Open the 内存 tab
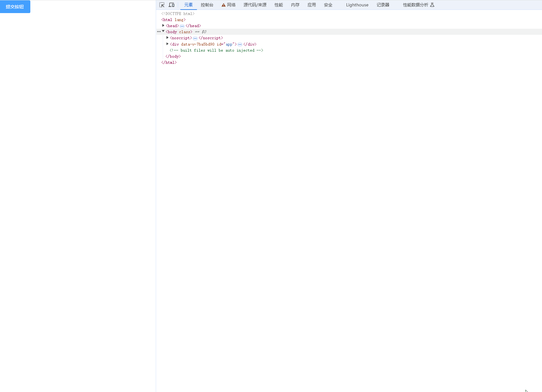542x392 pixels. point(295,5)
